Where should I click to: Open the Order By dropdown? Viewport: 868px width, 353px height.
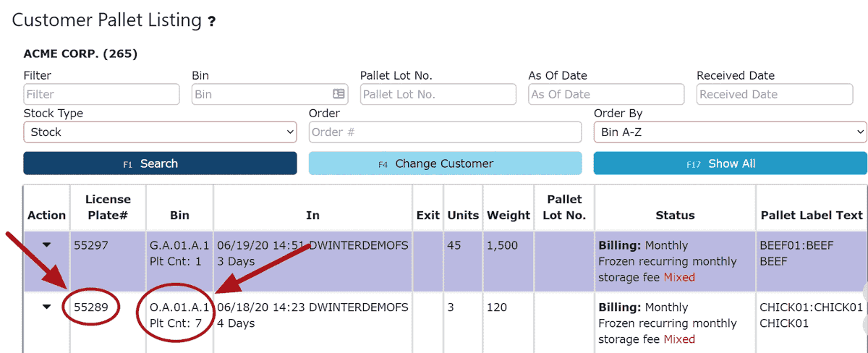pos(730,132)
